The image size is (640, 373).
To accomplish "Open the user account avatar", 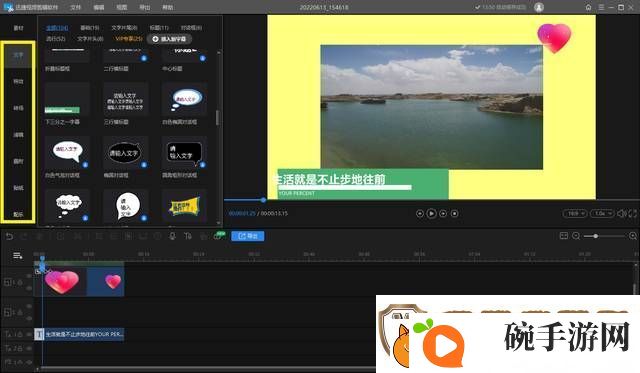I will [539, 7].
